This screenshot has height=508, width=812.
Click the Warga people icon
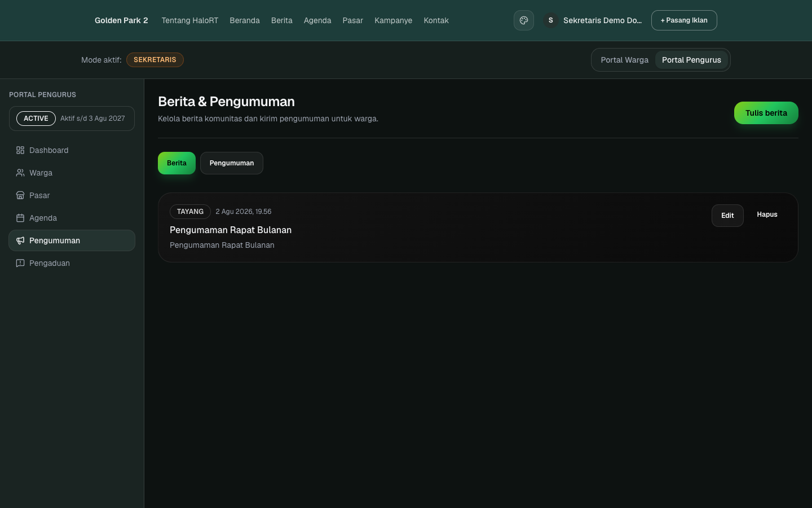[20, 173]
